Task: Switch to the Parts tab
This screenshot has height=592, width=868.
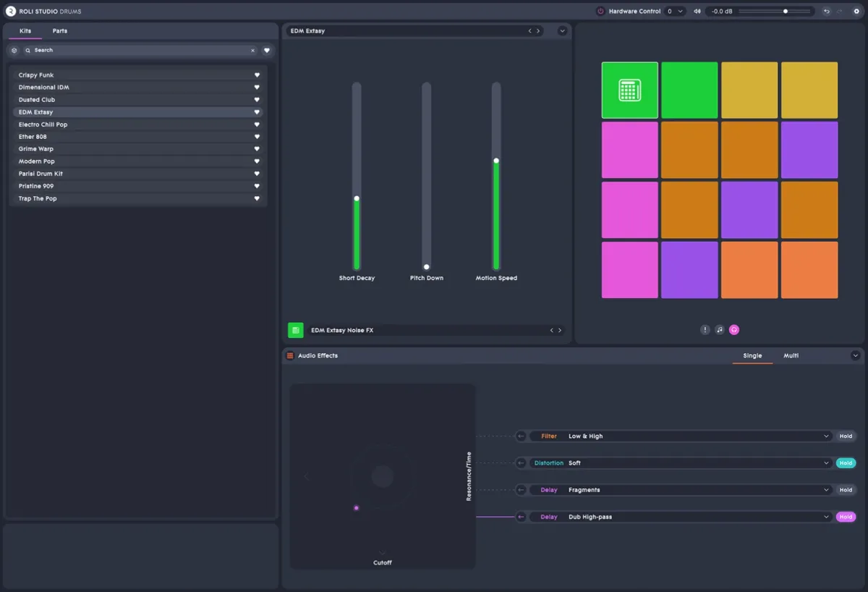Action: (x=60, y=31)
